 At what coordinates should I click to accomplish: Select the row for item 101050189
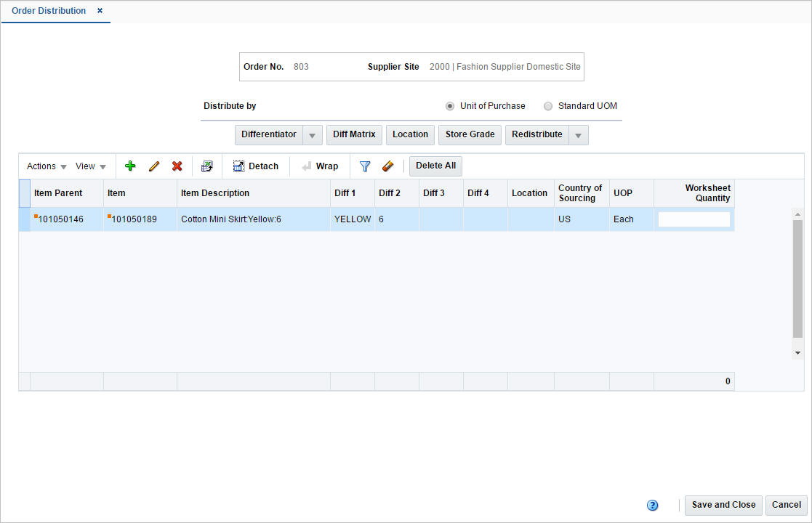140,219
